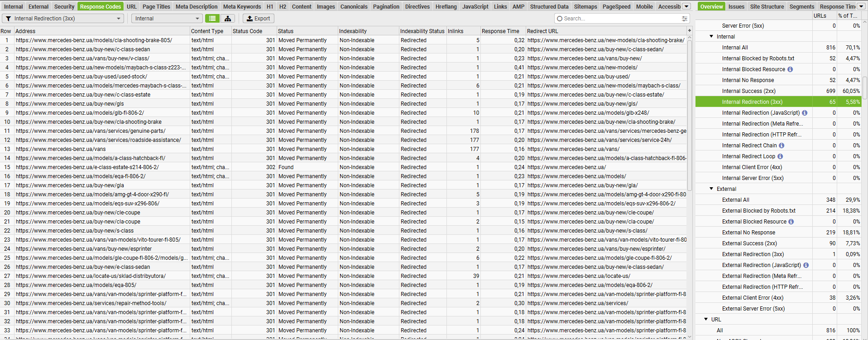Click info icon beside Internal Redirect Loop
The image size is (868, 340).
(780, 156)
